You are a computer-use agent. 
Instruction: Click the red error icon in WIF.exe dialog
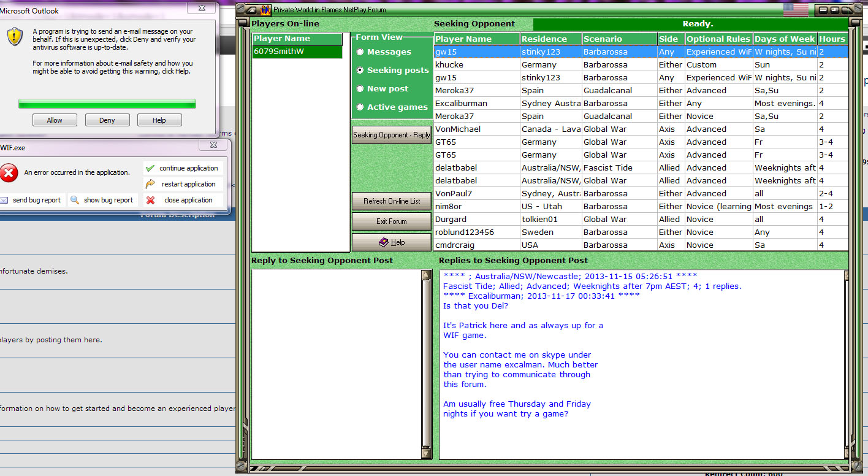(9, 172)
